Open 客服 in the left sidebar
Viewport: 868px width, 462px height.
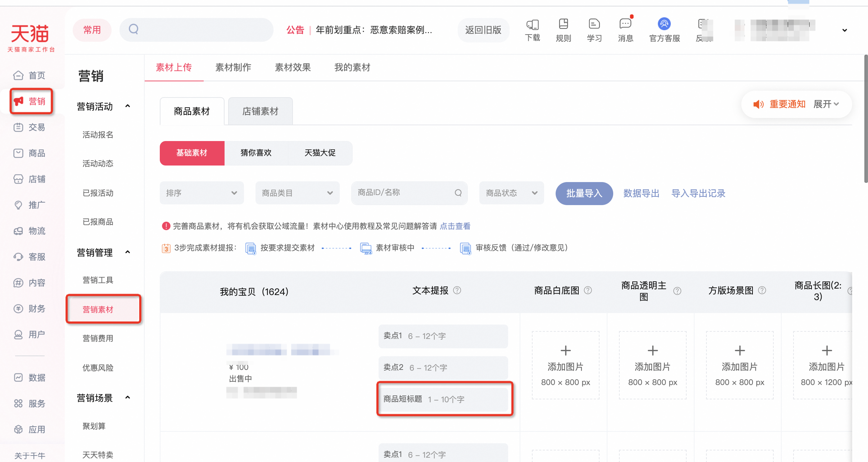pyautogui.click(x=30, y=257)
